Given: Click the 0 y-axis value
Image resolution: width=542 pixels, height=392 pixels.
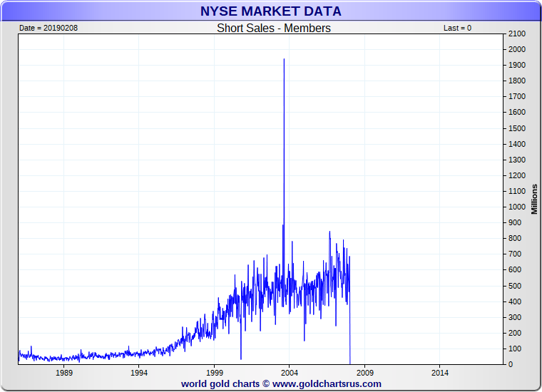Looking at the screenshot, I should coord(511,364).
